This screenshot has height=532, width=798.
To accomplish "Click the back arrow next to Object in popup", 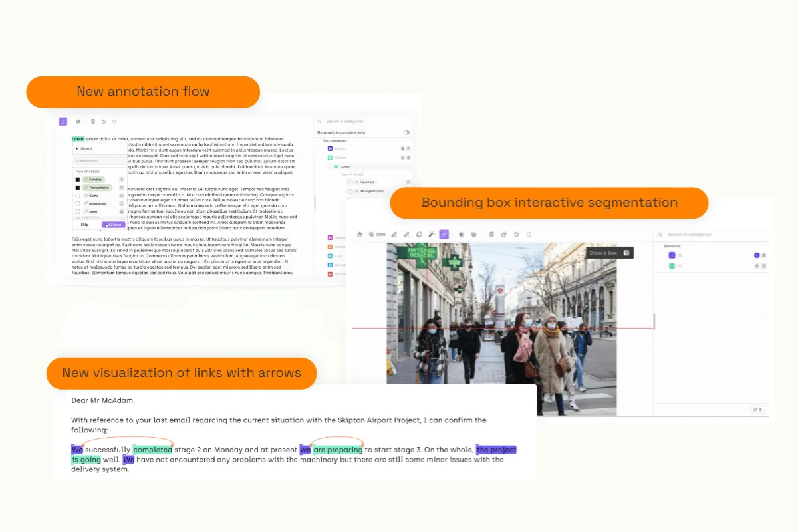I will pyautogui.click(x=76, y=148).
